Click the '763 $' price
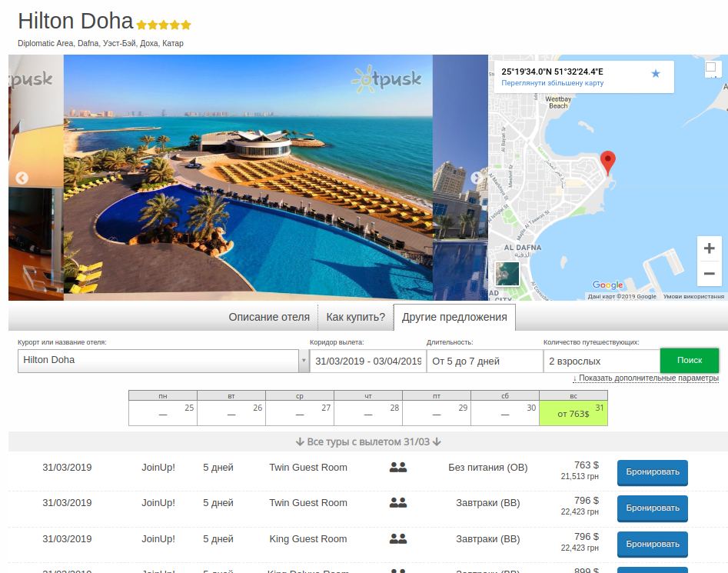Viewport: 728px width, 573px height. pos(587,465)
